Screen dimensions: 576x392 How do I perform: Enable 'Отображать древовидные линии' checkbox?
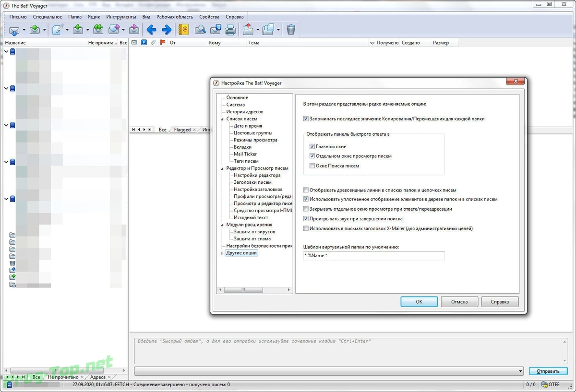pos(306,190)
